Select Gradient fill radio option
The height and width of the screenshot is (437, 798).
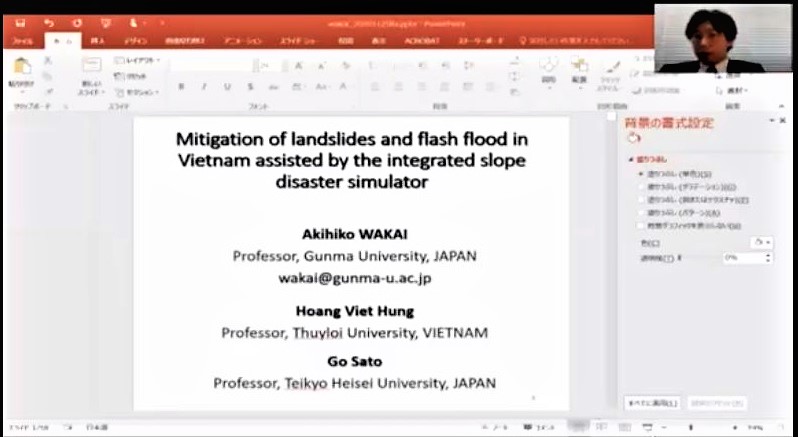(x=687, y=187)
